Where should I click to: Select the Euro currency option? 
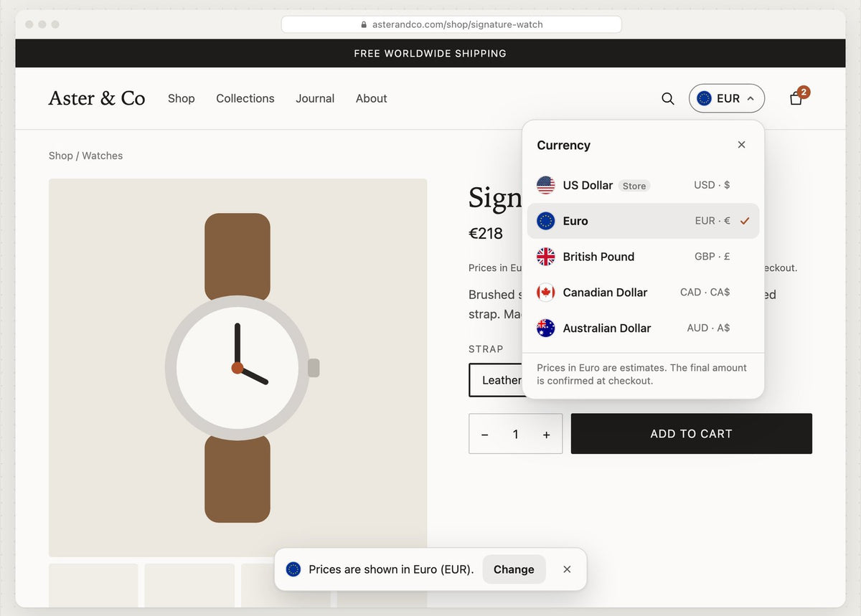643,221
